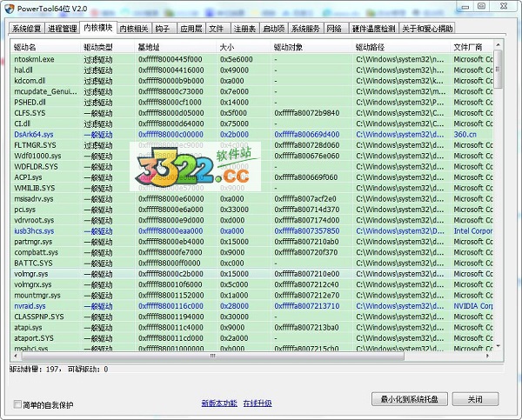Select the 内核模块 tab
Screen dimensions: 522x420
pyautogui.click(x=98, y=28)
